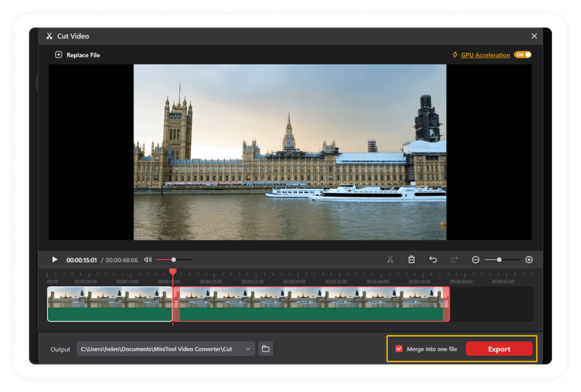The image size is (581, 392).
Task: Zoom out the timeline with the minus icon
Action: [476, 260]
